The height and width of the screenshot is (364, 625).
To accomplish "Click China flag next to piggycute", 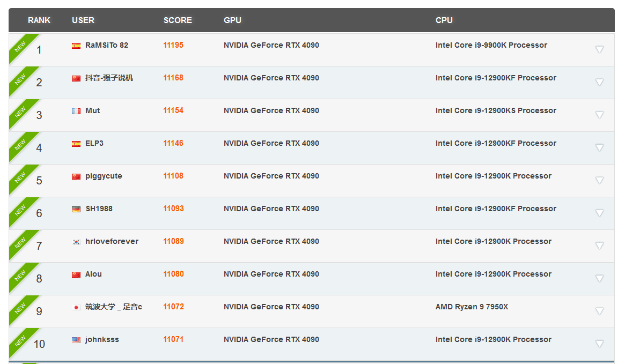I will click(x=76, y=176).
